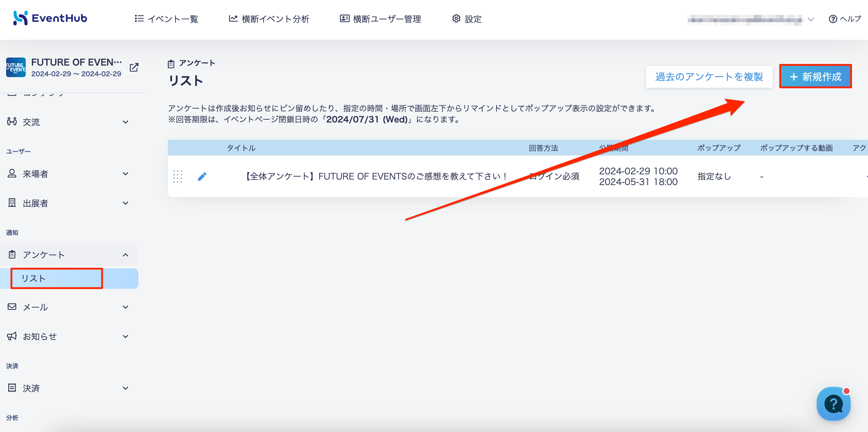Click the 来場者 person icon
This screenshot has width=868, height=432.
[12, 173]
